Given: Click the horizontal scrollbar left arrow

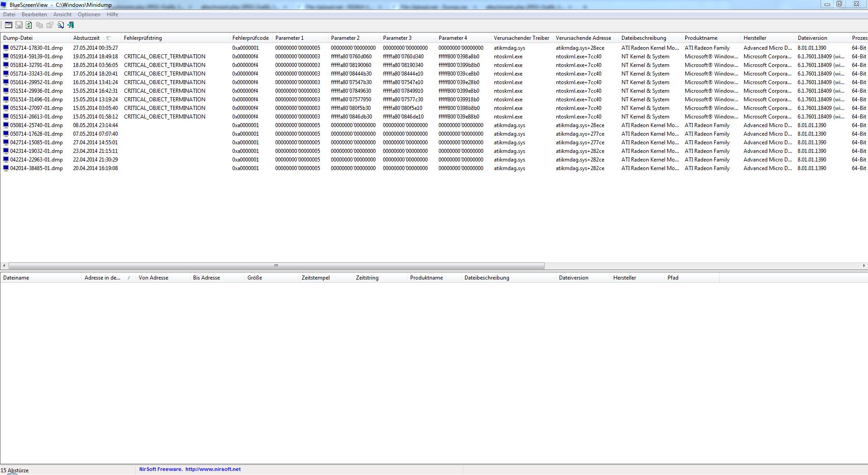Looking at the screenshot, I should click(x=4, y=266).
